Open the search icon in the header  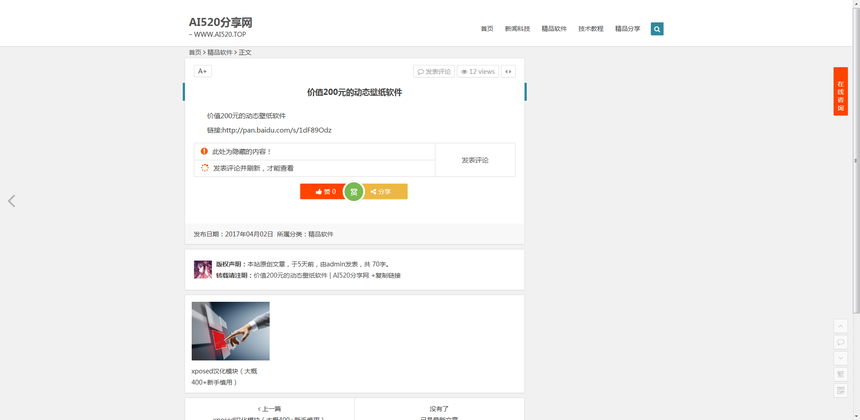click(x=657, y=29)
